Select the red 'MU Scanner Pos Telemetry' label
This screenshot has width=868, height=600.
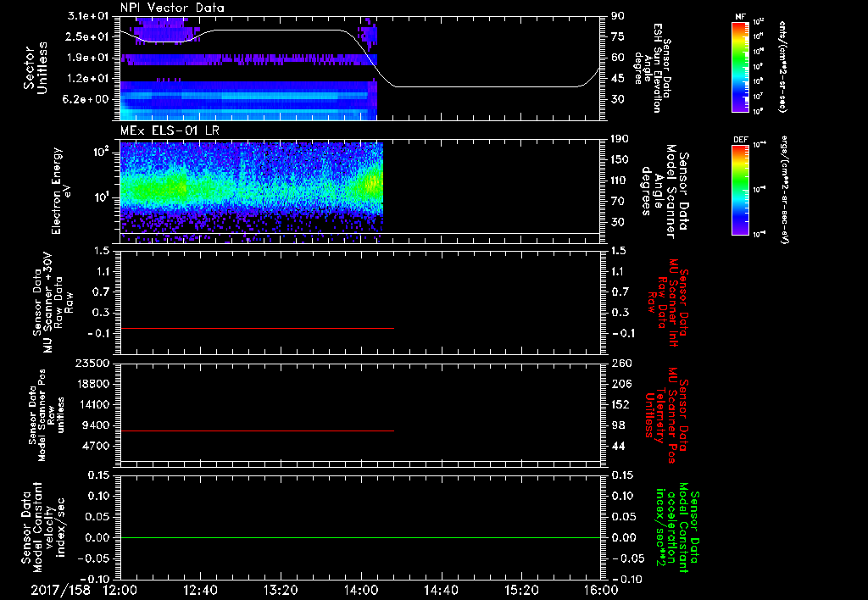point(667,415)
